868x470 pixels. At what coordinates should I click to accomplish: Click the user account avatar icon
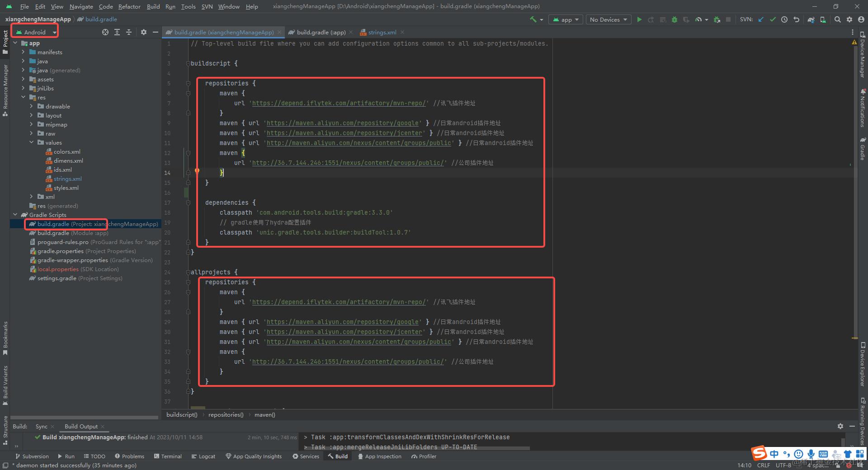pos(861,19)
